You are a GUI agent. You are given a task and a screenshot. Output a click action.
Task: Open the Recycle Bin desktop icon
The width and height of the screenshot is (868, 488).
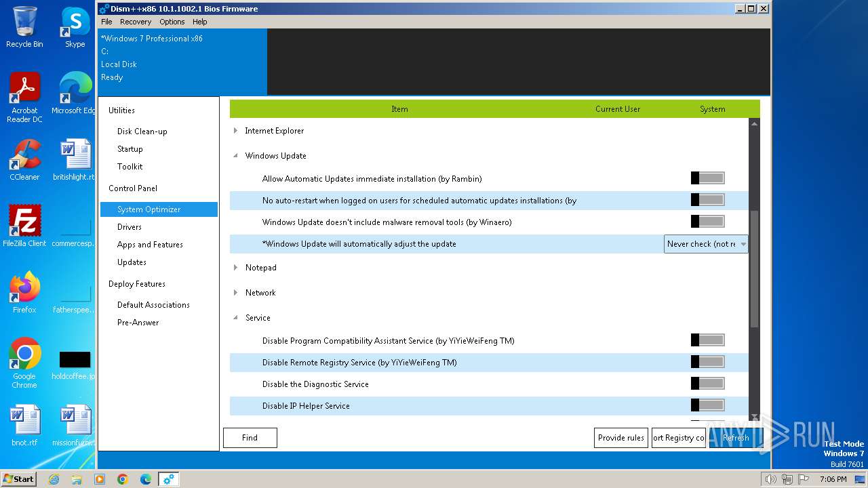pos(24,27)
